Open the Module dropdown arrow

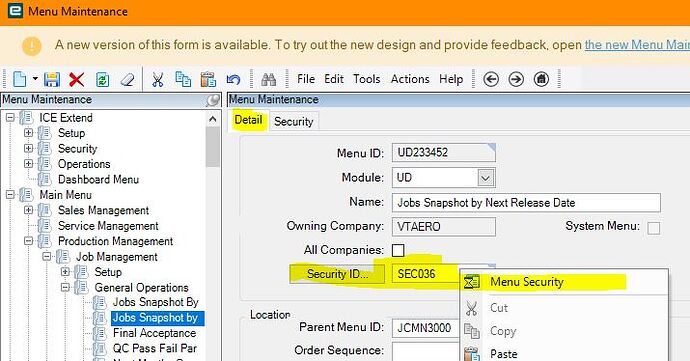[x=485, y=178]
